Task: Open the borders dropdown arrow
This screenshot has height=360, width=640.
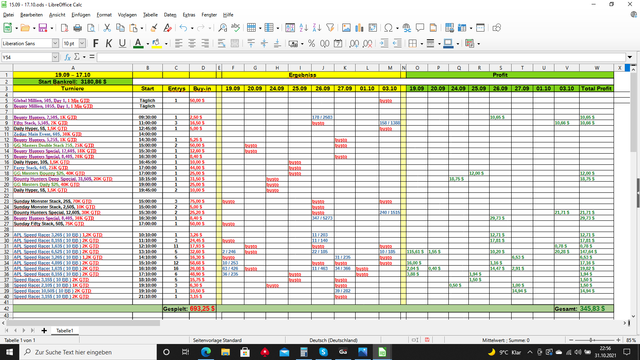Action: [421, 44]
